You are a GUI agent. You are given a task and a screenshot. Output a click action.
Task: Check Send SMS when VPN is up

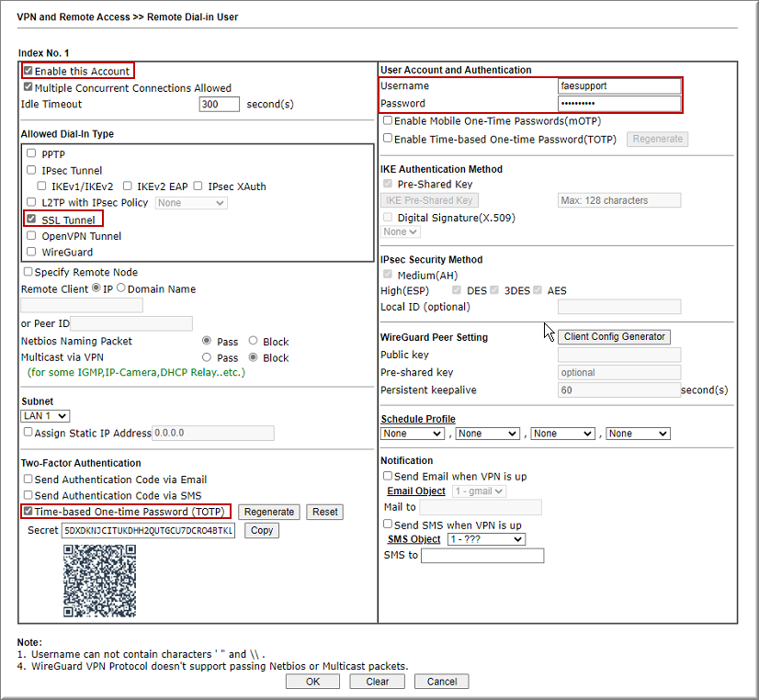(x=388, y=524)
